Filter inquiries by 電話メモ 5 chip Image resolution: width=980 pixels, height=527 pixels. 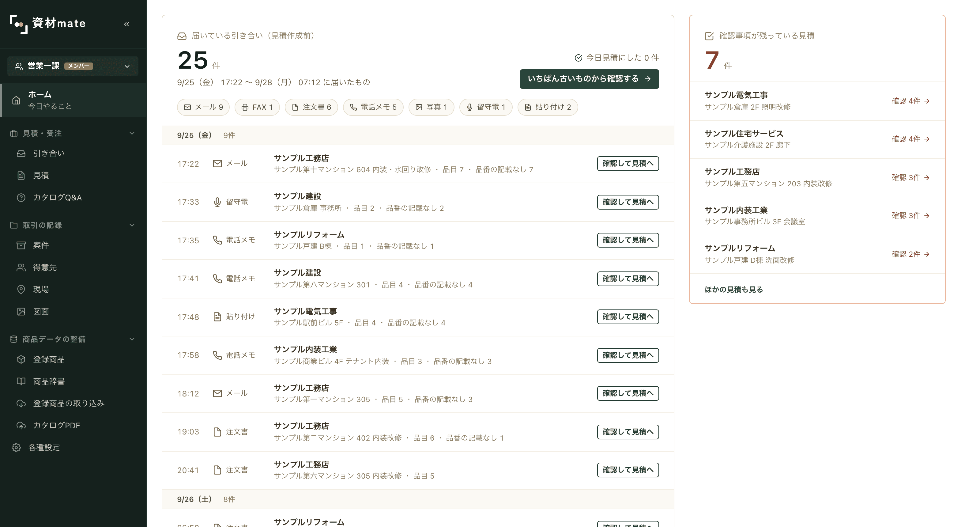(x=373, y=107)
